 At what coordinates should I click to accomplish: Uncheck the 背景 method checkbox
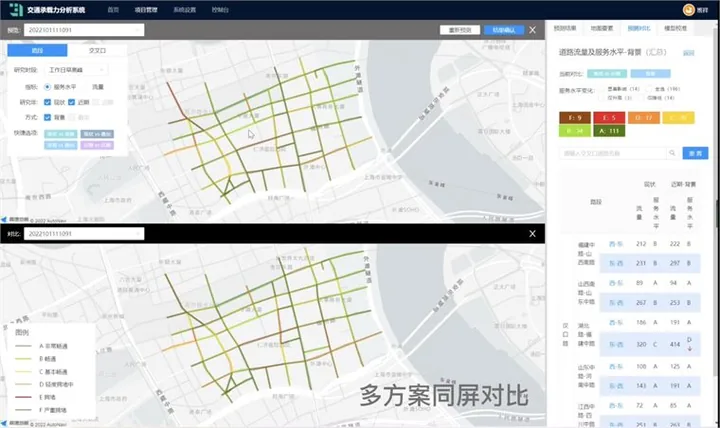tap(47, 117)
